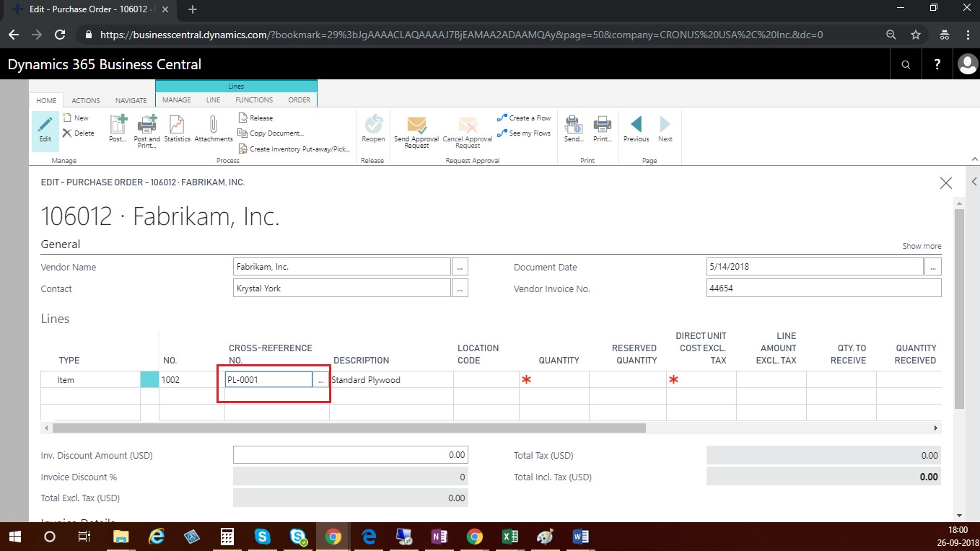
Task: Click the No. cell 1002
Action: pyautogui.click(x=191, y=379)
